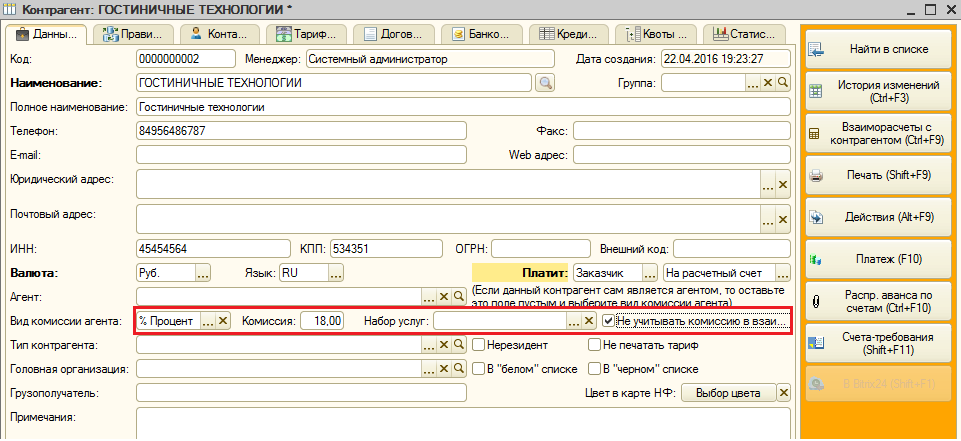Click the Платеж icon
This screenshot has height=441, width=961.
point(816,260)
